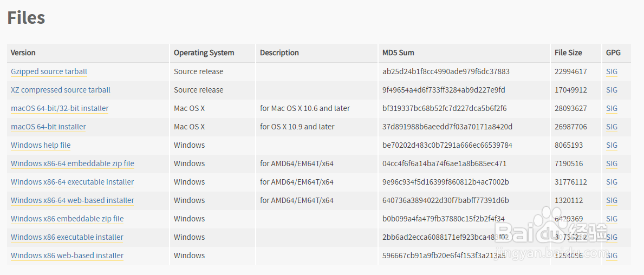Image resolution: width=644 pixels, height=275 pixels.
Task: Select the macOS 64-bit installer link
Action: coord(48,127)
